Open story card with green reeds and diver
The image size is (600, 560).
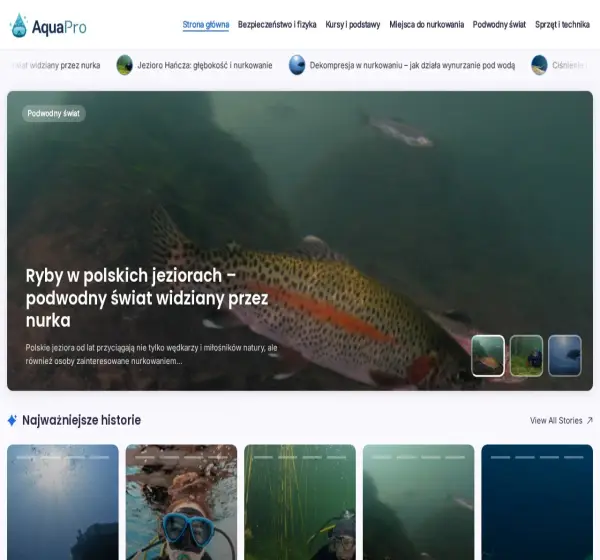click(x=300, y=502)
